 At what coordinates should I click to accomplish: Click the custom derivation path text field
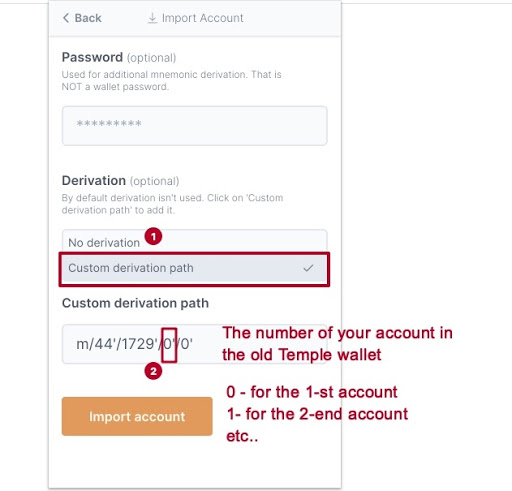(x=194, y=344)
